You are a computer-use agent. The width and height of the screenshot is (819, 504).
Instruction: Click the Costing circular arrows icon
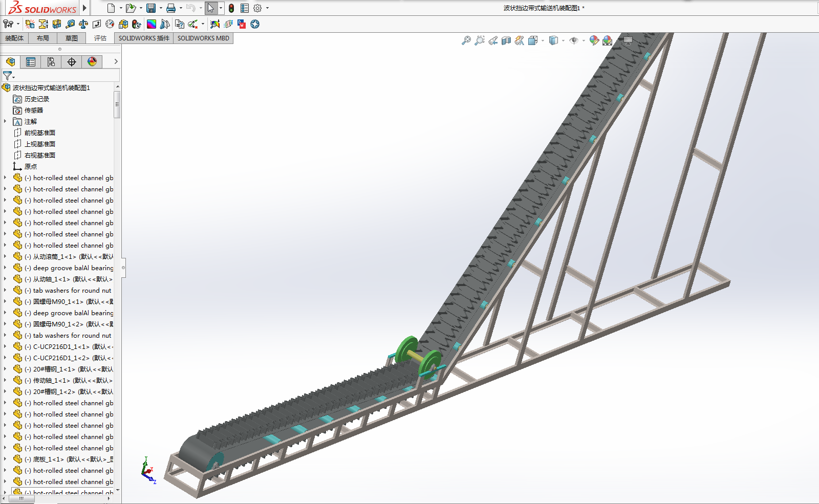click(x=255, y=24)
